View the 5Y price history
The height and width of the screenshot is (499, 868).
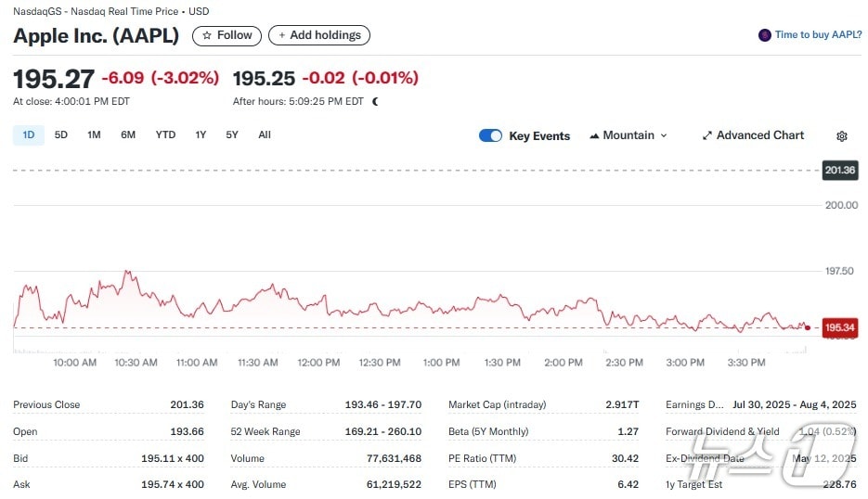[232, 134]
